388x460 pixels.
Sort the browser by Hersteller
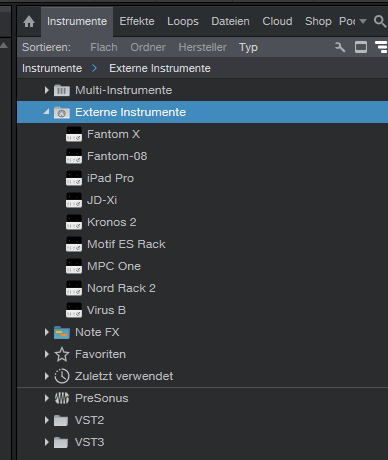(202, 47)
